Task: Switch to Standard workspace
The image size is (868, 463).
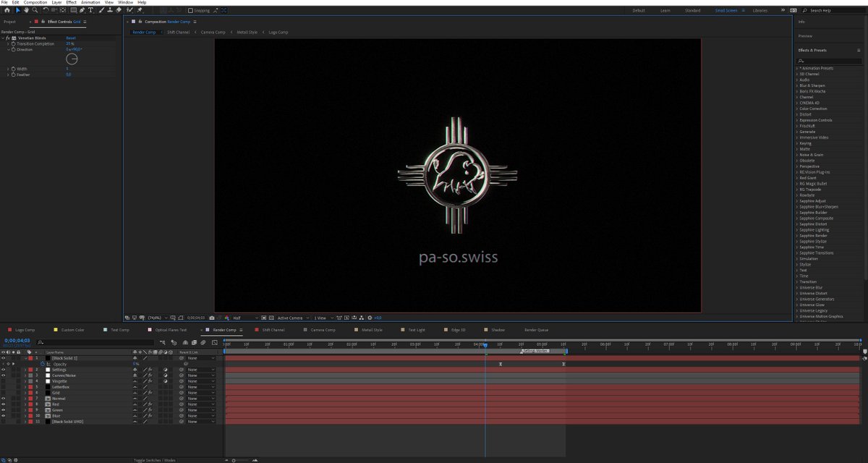Action: pyautogui.click(x=692, y=10)
